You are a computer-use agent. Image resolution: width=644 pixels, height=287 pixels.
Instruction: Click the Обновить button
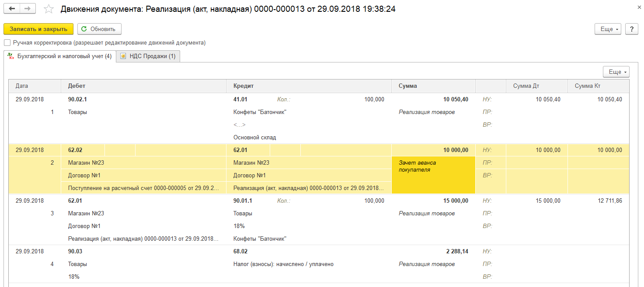(x=99, y=29)
